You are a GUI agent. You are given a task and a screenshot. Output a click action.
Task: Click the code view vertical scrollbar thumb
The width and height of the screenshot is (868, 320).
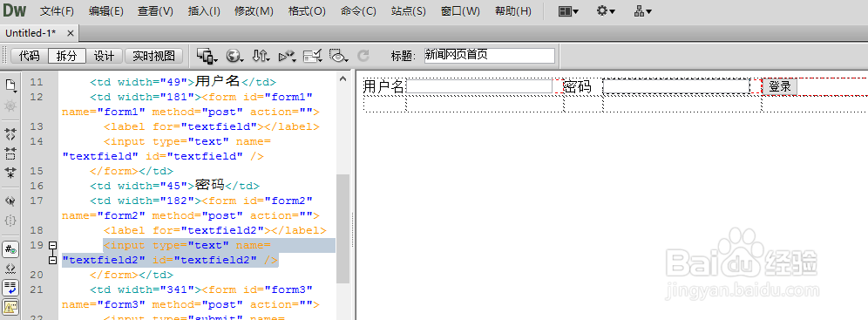[x=342, y=228]
